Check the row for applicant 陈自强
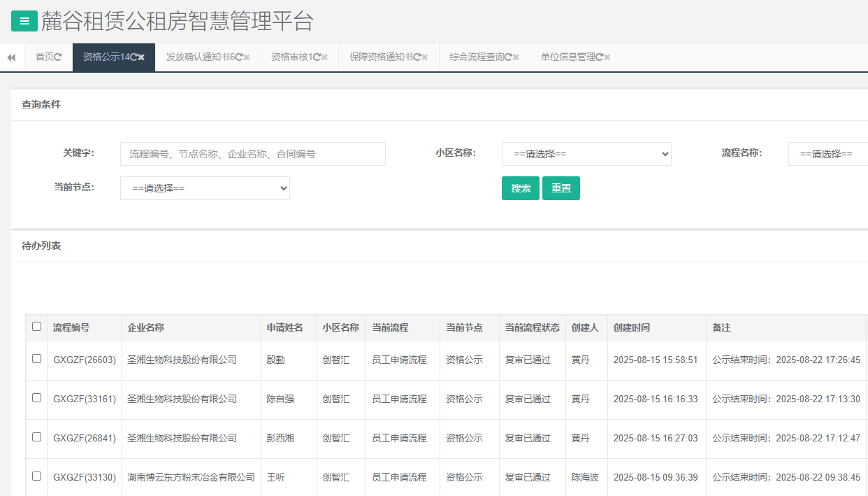The image size is (868, 496). [37, 398]
